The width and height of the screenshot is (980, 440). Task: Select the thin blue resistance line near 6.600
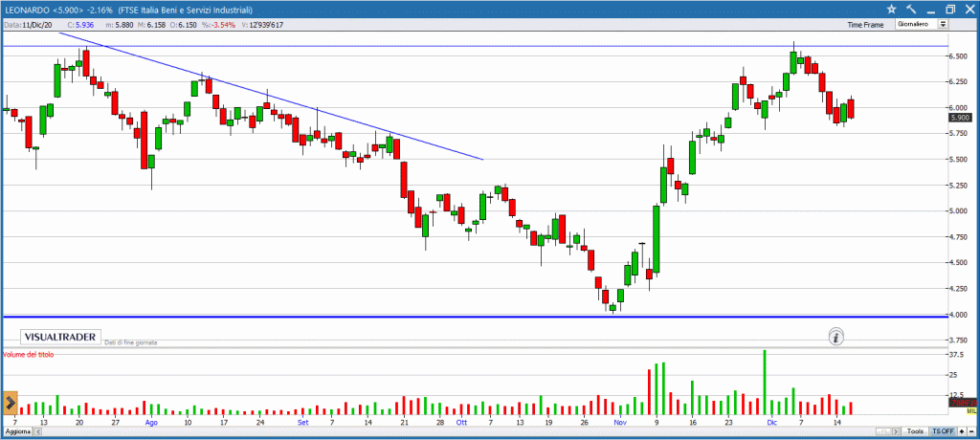475,46
